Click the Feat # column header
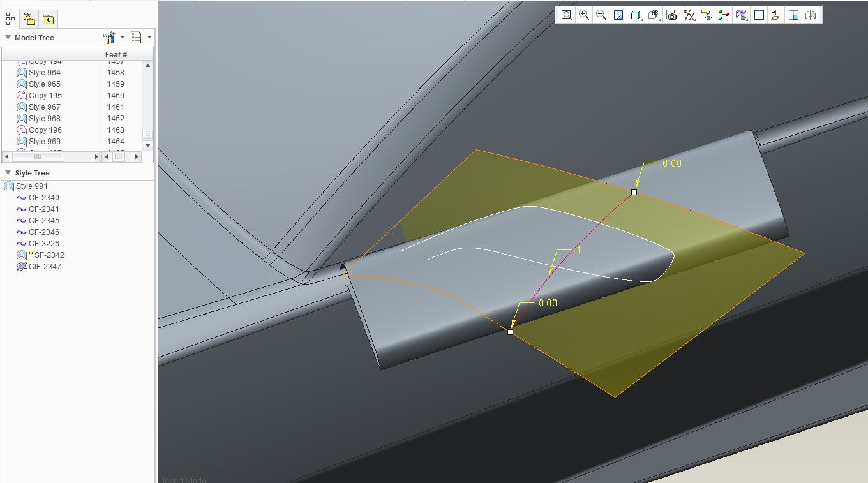The height and width of the screenshot is (483, 868). [x=116, y=55]
